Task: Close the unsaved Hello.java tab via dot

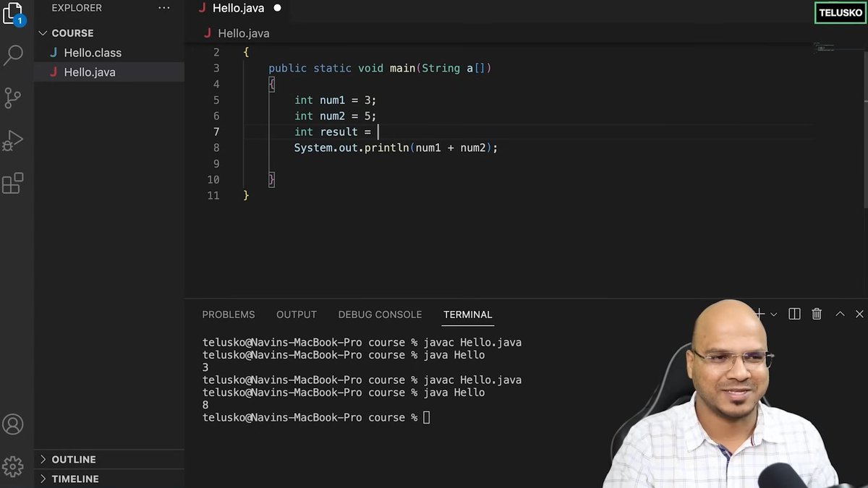Action: coord(277,9)
